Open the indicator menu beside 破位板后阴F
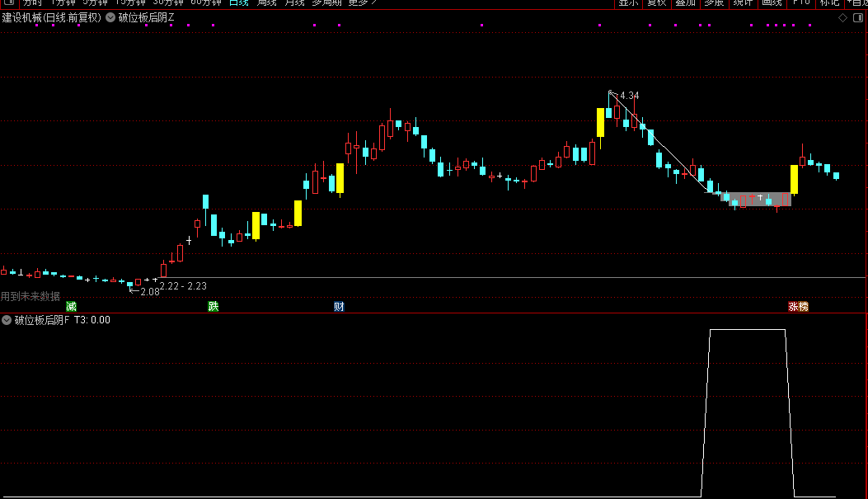This screenshot has width=868, height=499. [x=7, y=320]
